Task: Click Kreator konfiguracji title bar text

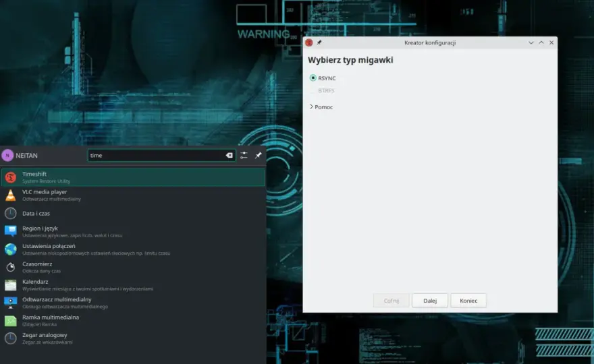Action: (430, 42)
